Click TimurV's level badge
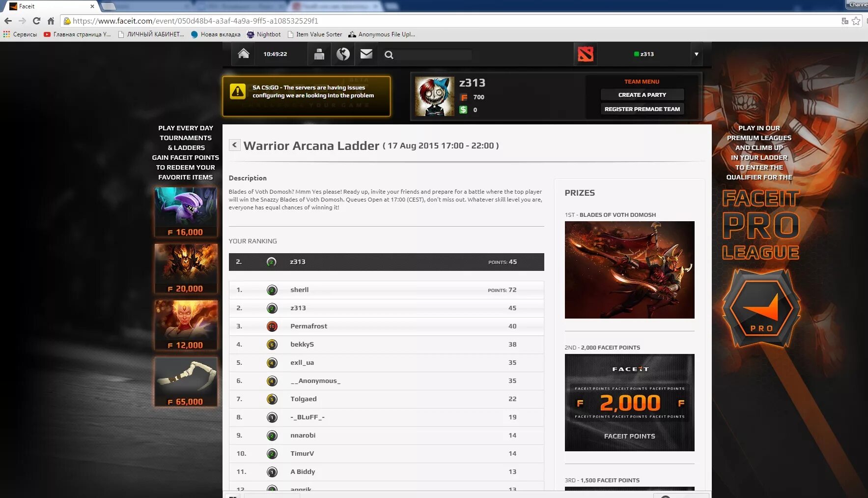Screen dimensions: 868x498 (x=272, y=454)
